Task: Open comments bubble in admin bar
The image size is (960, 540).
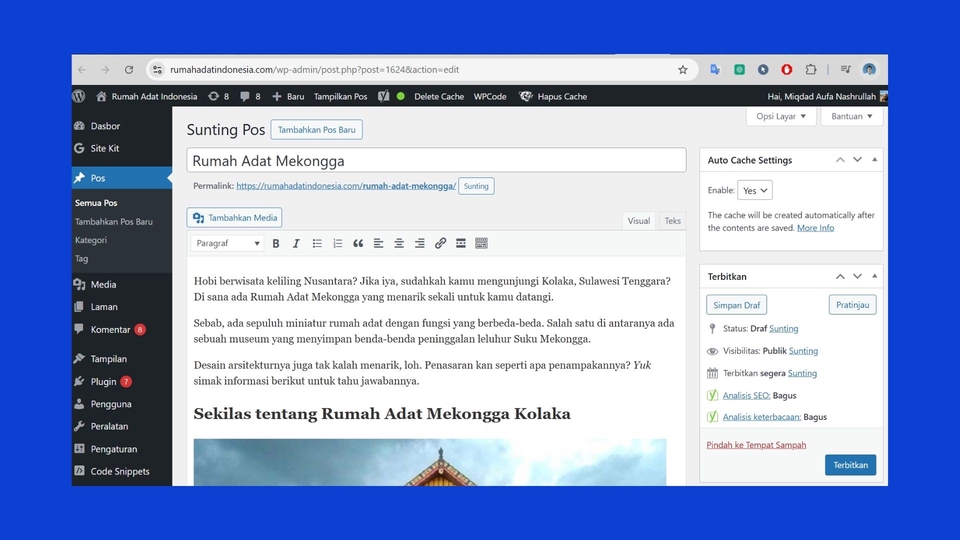Action: pos(250,96)
